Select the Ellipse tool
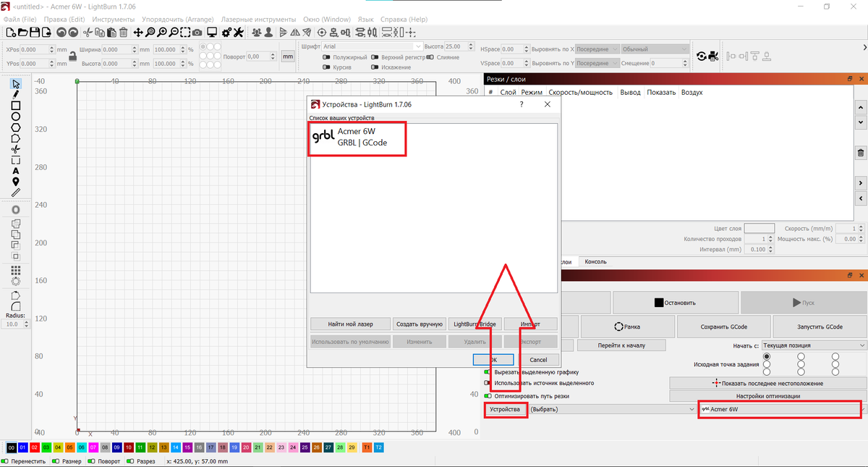868x467 pixels. [x=16, y=117]
